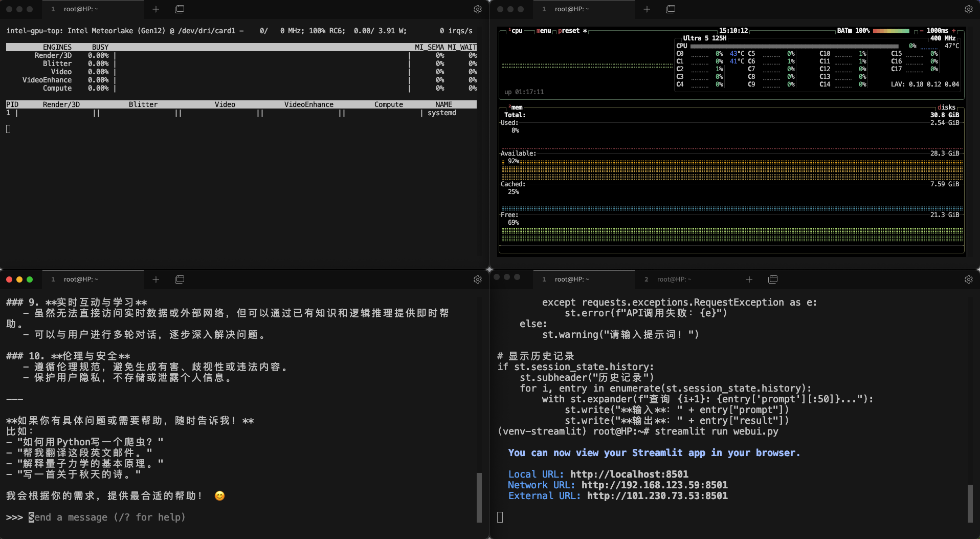Add new tab in the Streamlit terminal window

coord(749,279)
